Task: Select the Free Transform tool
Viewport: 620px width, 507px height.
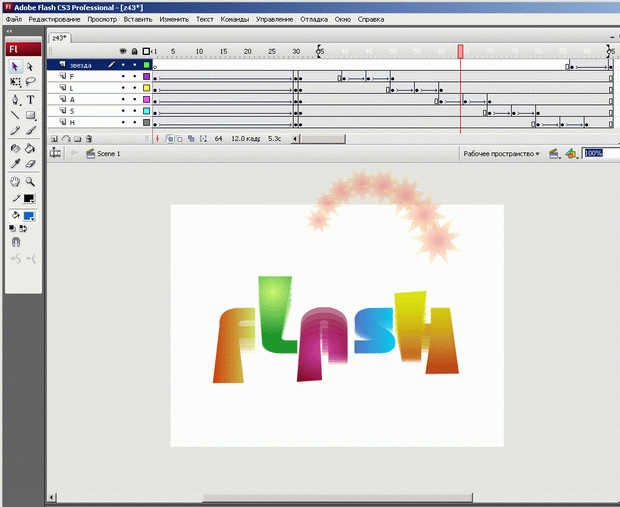Action: point(15,82)
